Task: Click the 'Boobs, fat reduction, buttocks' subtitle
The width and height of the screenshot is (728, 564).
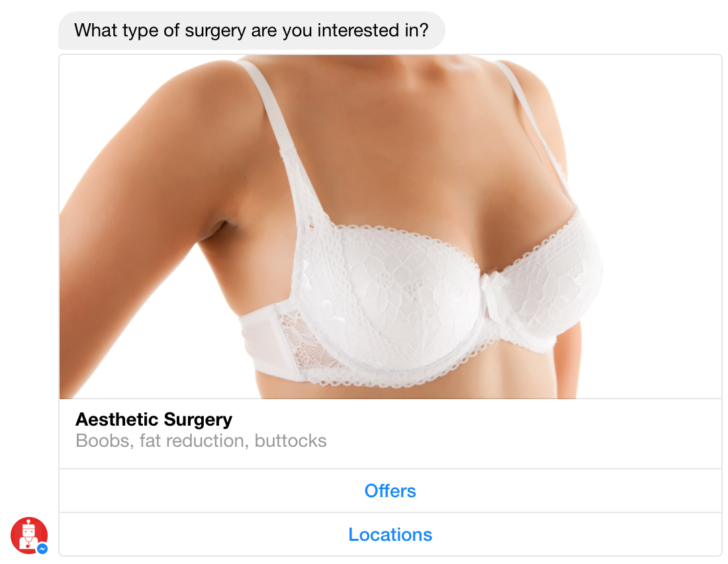Action: pos(201,440)
